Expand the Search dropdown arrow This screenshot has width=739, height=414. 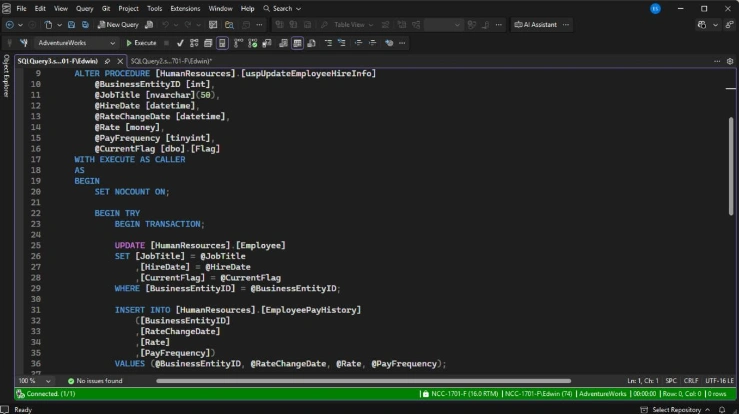(298, 8)
